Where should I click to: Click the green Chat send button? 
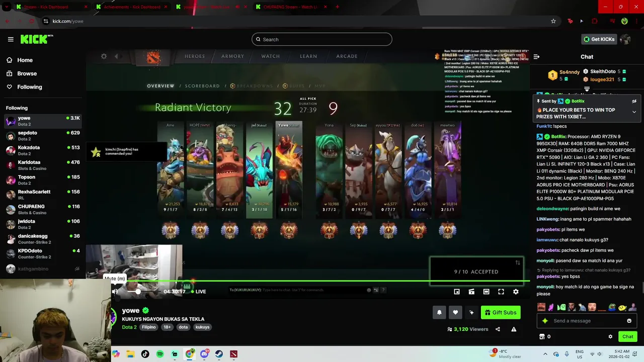627,336
